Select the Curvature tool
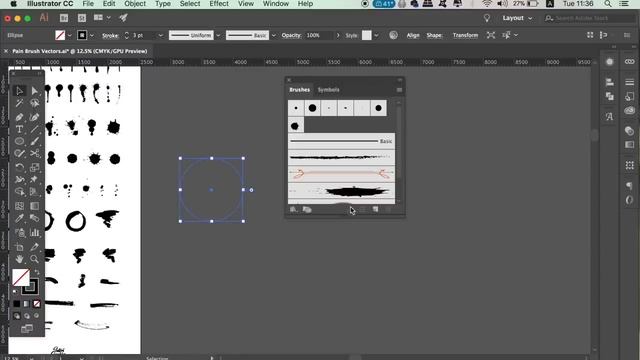Image resolution: width=640 pixels, height=360 pixels. [35, 117]
